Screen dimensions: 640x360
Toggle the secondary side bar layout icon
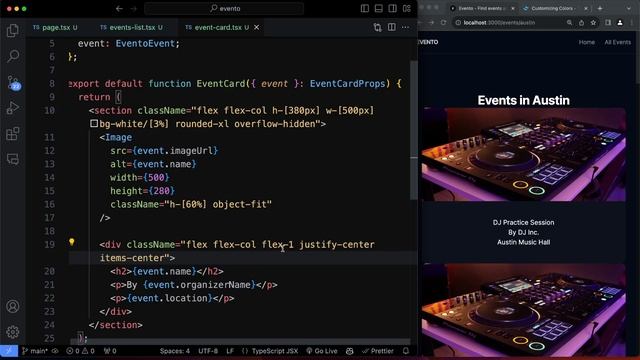point(393,9)
